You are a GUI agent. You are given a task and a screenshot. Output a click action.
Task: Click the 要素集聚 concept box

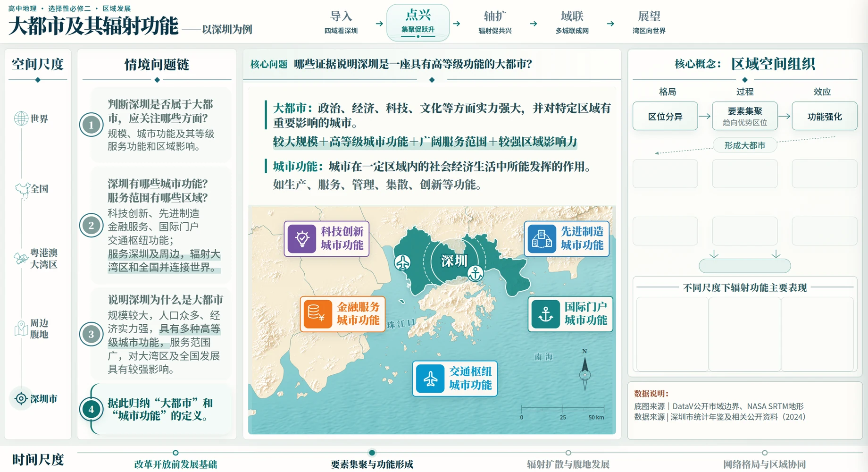745,116
